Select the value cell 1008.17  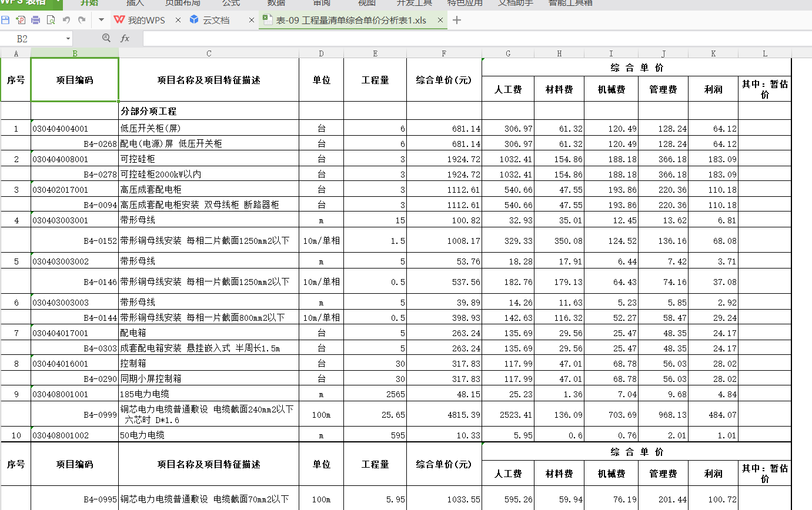click(x=444, y=241)
